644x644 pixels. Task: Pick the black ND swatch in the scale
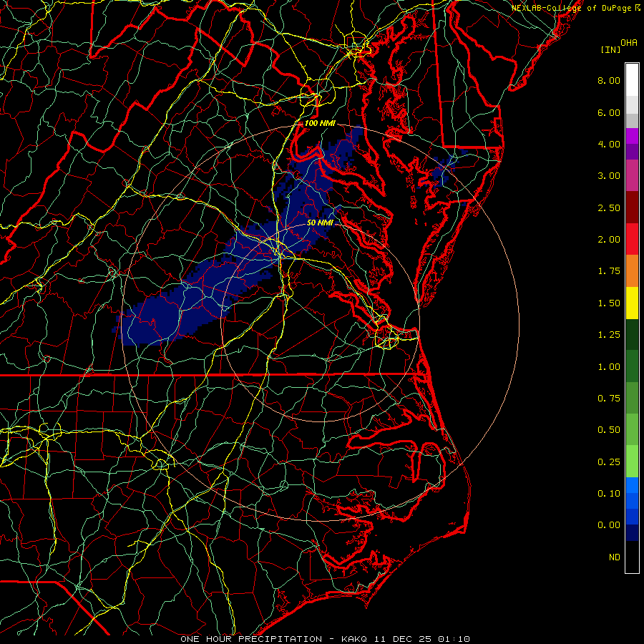click(632, 557)
